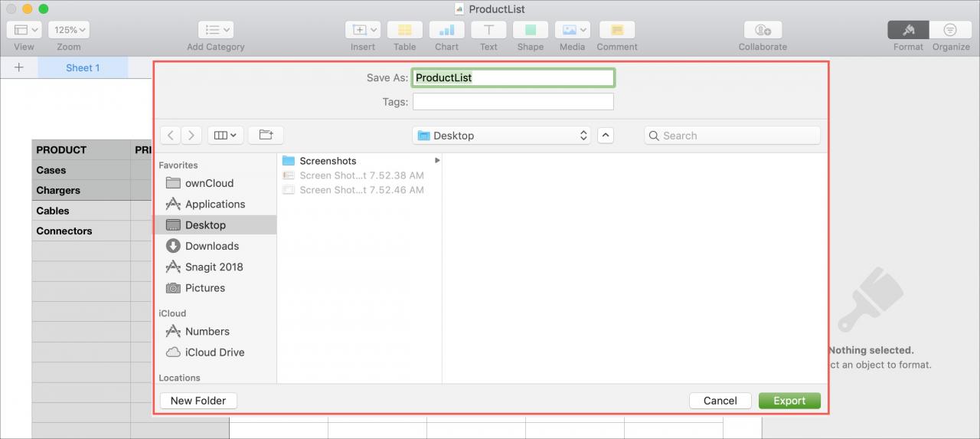Viewport: 980px width, 439px height.
Task: Open the Collaborate icon
Action: click(x=763, y=30)
